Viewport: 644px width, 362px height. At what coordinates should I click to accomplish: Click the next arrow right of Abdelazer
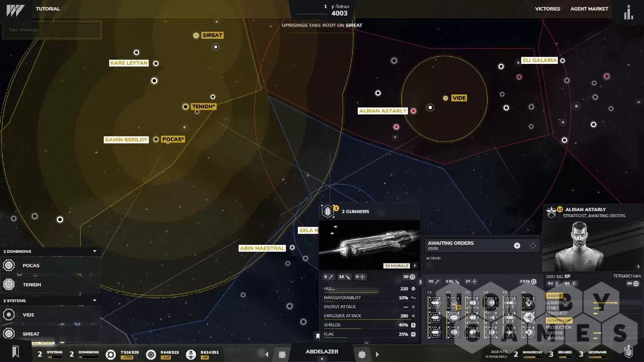377,354
